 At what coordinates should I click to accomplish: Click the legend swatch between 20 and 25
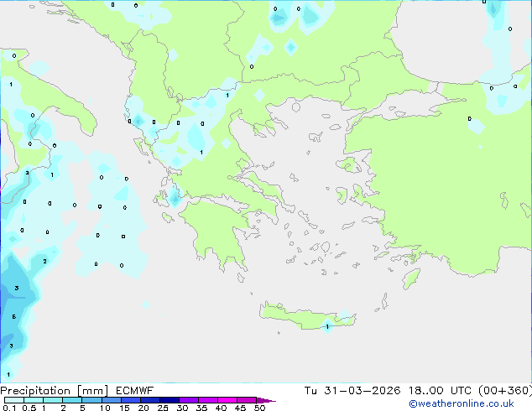(150, 400)
